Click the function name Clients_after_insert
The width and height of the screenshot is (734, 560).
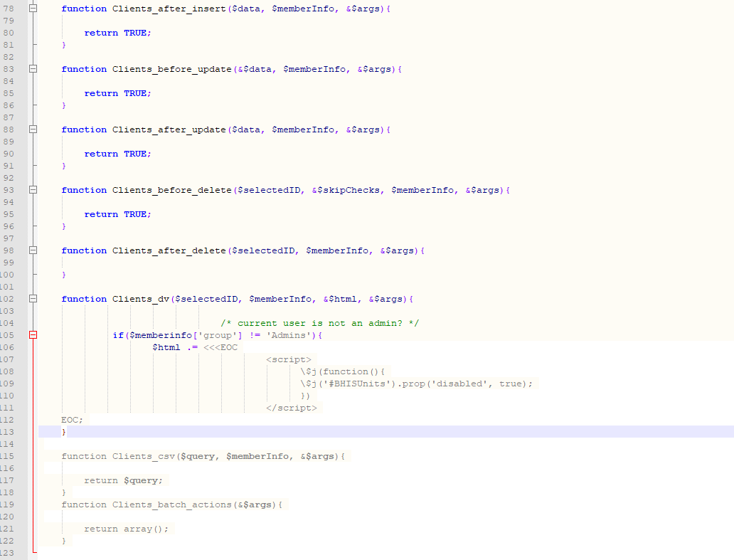[x=169, y=9]
